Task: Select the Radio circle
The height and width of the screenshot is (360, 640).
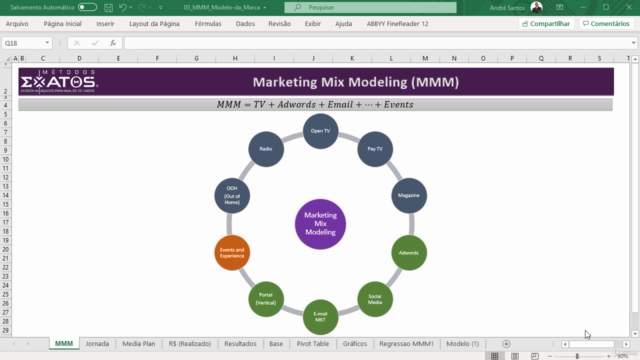Action: [266, 149]
